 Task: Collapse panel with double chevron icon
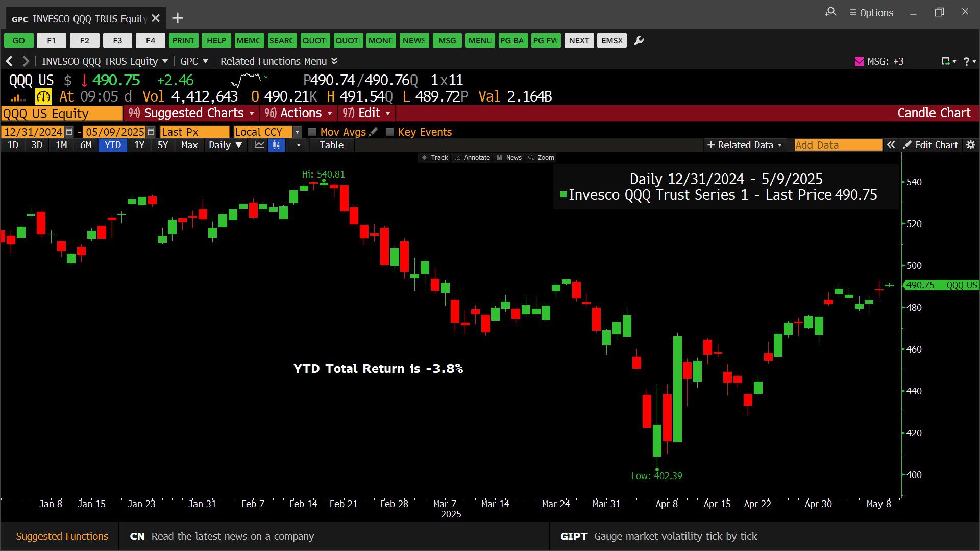(891, 145)
